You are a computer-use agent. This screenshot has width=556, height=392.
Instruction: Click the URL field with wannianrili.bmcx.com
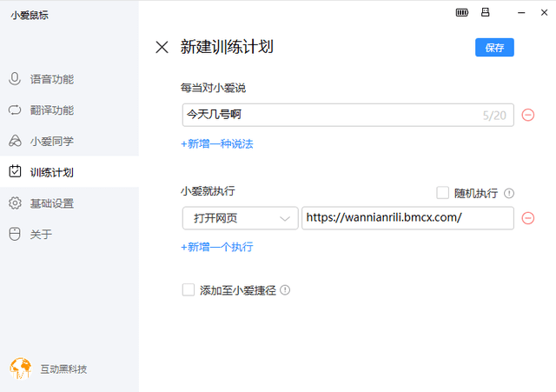pos(407,218)
